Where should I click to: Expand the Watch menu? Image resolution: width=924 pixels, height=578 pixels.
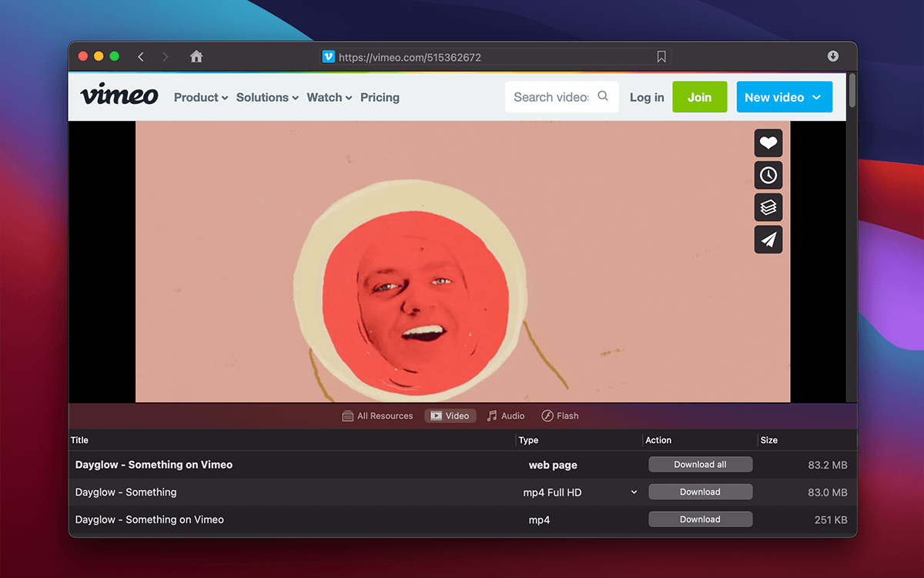[x=330, y=97]
